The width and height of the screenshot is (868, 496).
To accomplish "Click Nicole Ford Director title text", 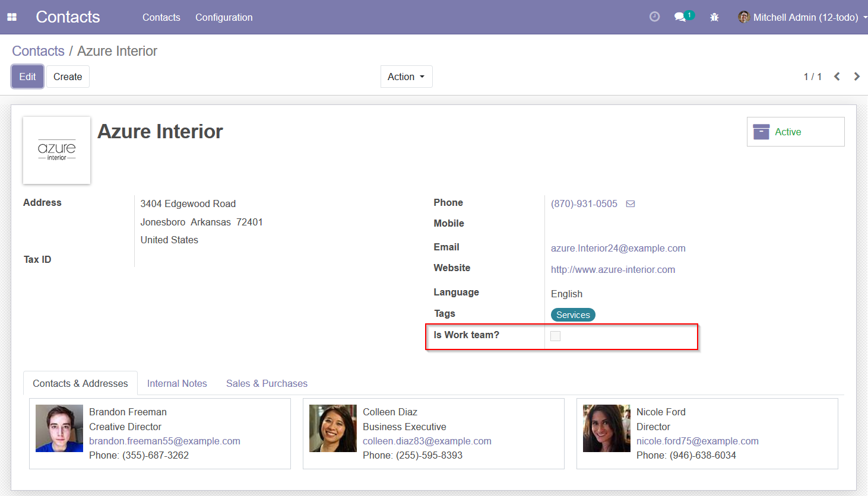I will [x=653, y=427].
